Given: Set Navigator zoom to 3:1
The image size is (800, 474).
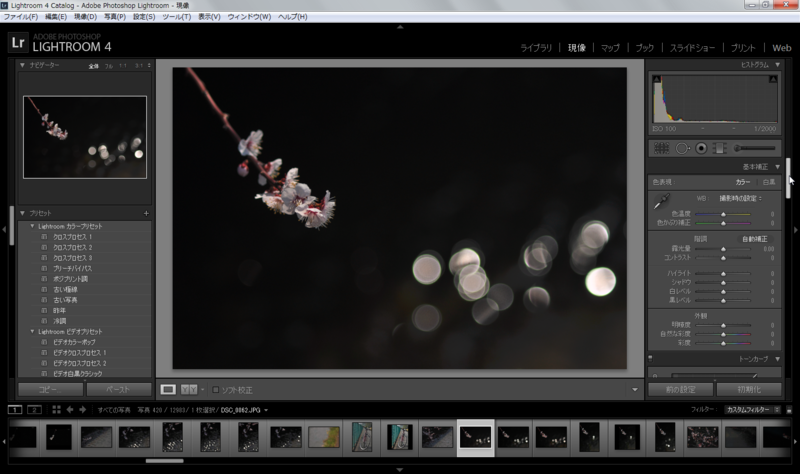Looking at the screenshot, I should pos(139,66).
